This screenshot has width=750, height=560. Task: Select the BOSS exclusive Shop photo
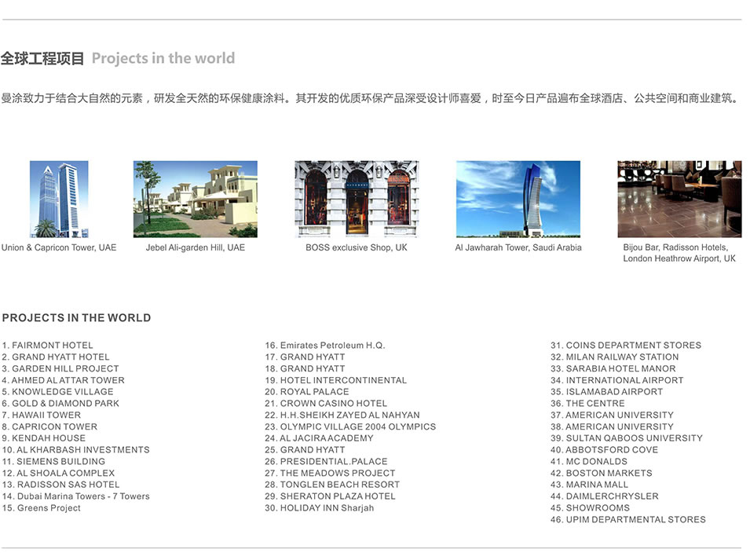[x=357, y=199]
